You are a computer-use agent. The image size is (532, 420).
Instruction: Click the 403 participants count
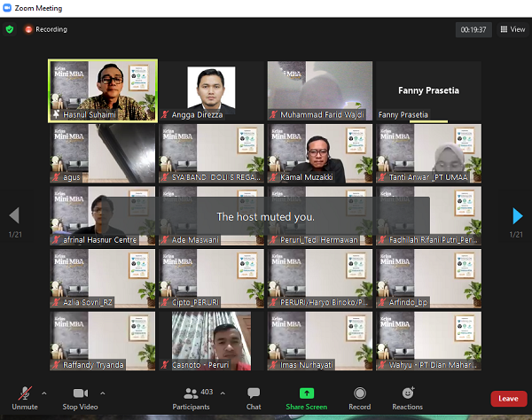coord(207,392)
